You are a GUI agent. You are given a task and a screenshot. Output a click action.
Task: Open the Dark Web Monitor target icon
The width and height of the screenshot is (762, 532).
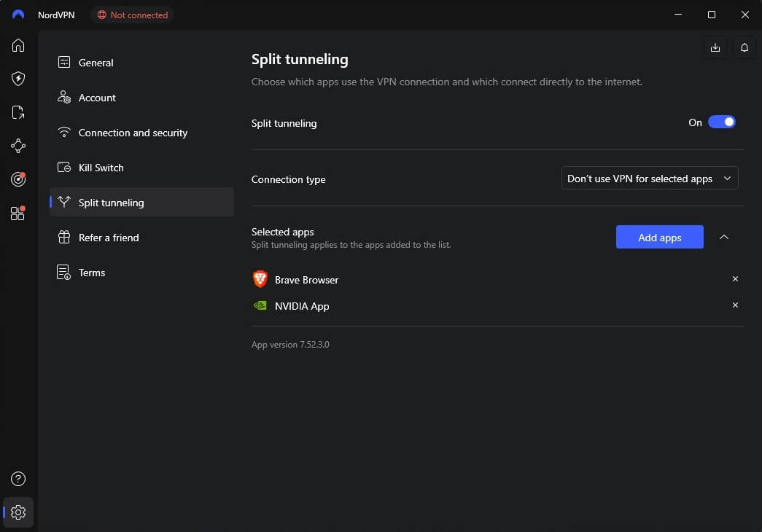[17, 179]
